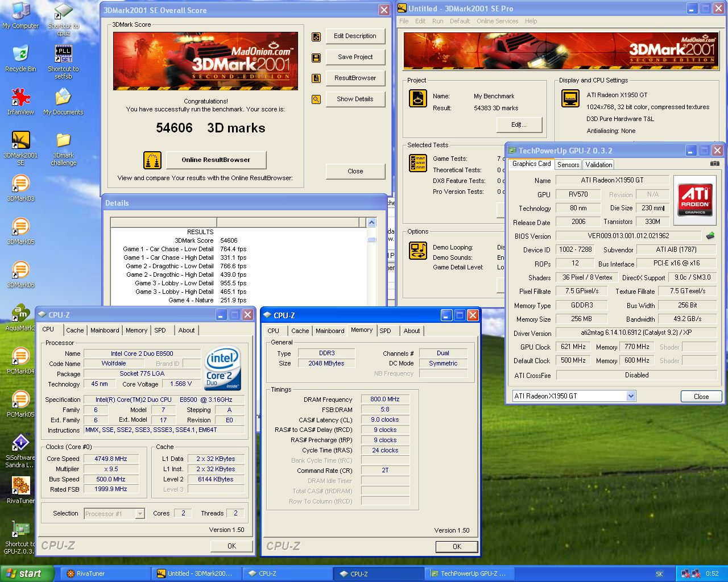This screenshot has height=582, width=728.
Task: Switch to TechPowerUp GPU-Z taskbar button
Action: pos(471,574)
